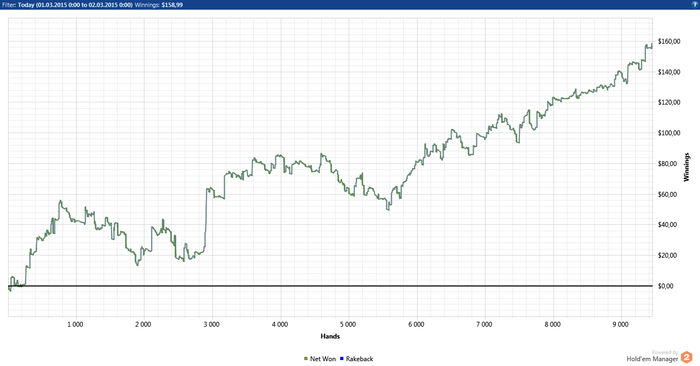Toggle the Net Won legend green swatch
700x366 pixels.
tap(306, 358)
